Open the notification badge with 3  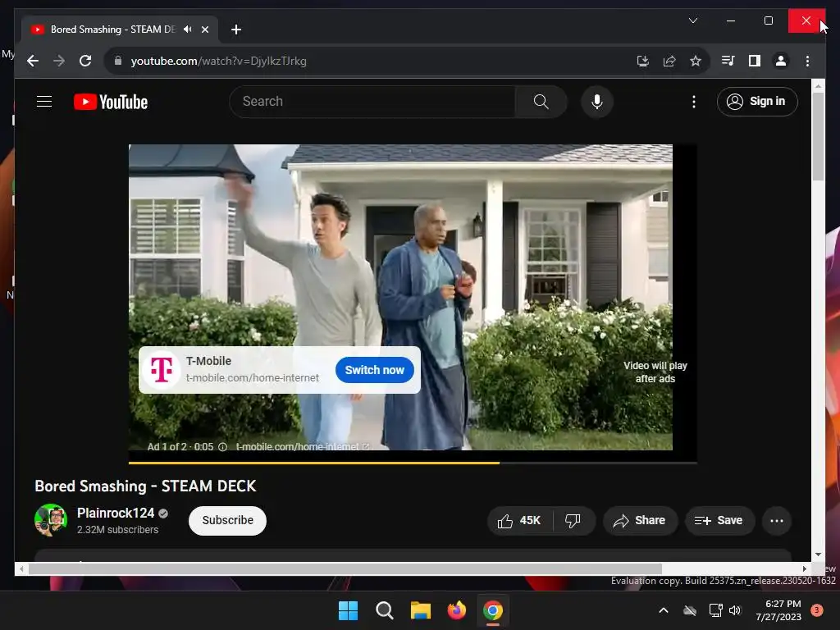click(817, 610)
